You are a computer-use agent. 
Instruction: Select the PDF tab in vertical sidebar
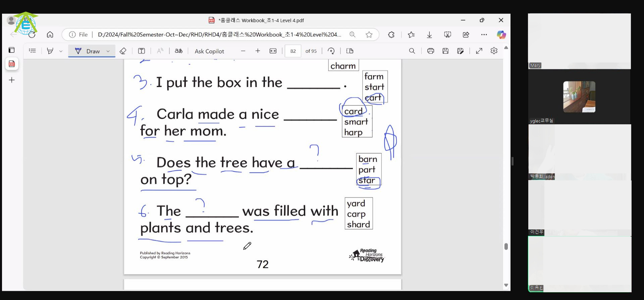tap(12, 64)
